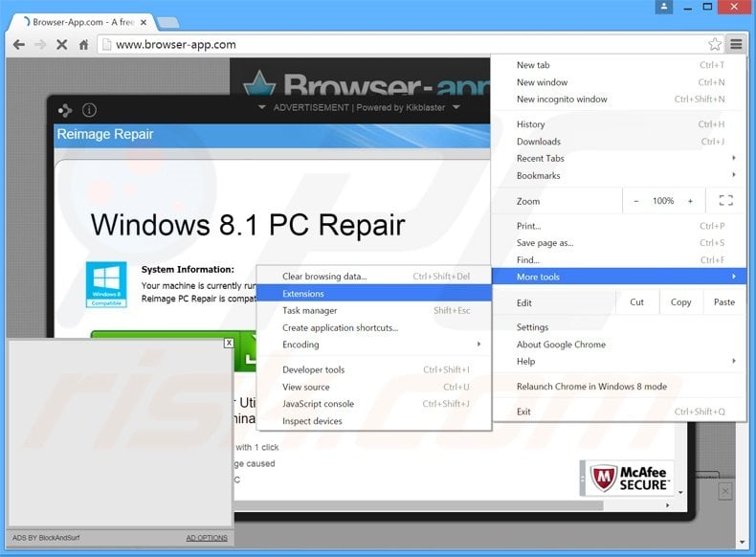Open Developer tools
756x557 pixels.
tap(374, 369)
